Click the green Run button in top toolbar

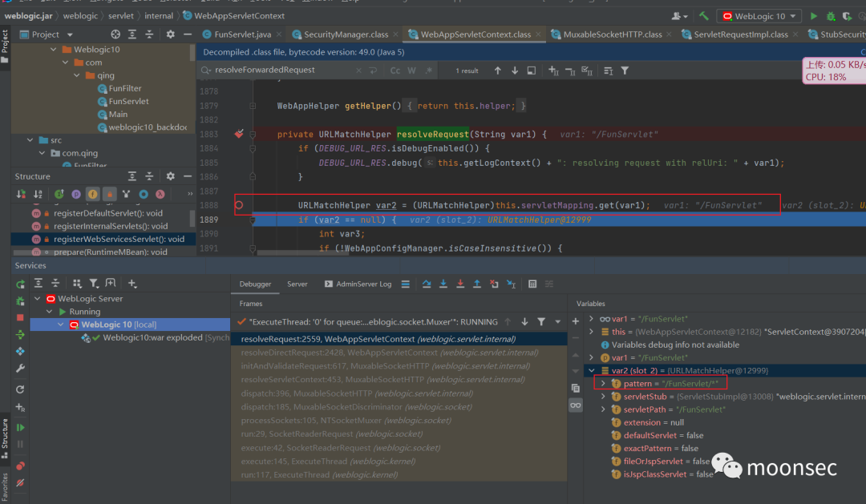(814, 16)
